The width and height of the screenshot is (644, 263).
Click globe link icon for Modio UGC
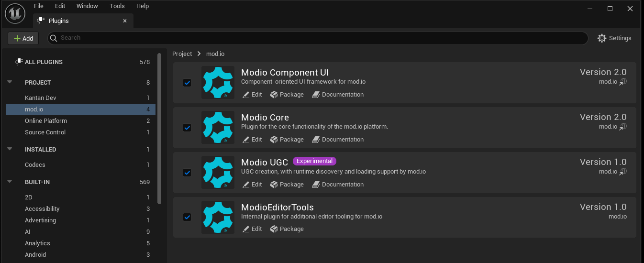[x=623, y=172]
